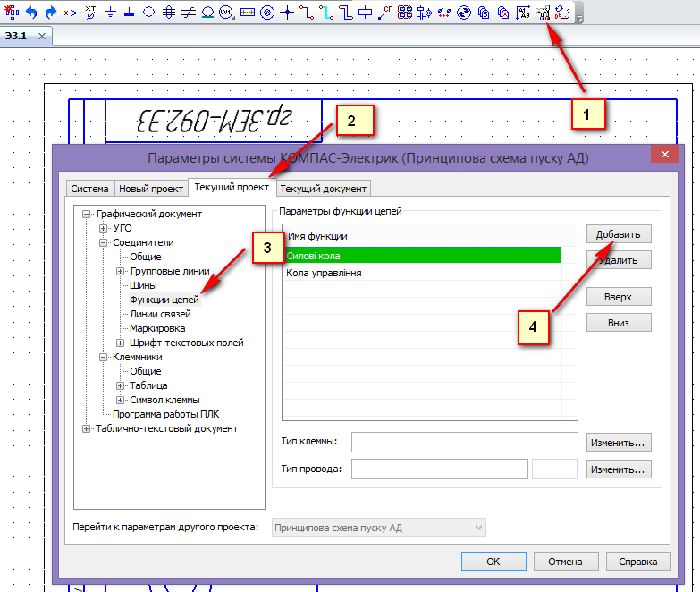Choose the XT terminal symbol tool
Viewport: 700px width, 592px height.
coord(90,12)
